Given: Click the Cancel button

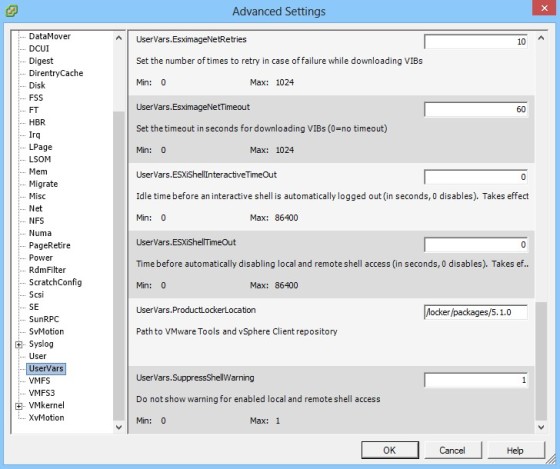Looking at the screenshot, I should (x=452, y=450).
